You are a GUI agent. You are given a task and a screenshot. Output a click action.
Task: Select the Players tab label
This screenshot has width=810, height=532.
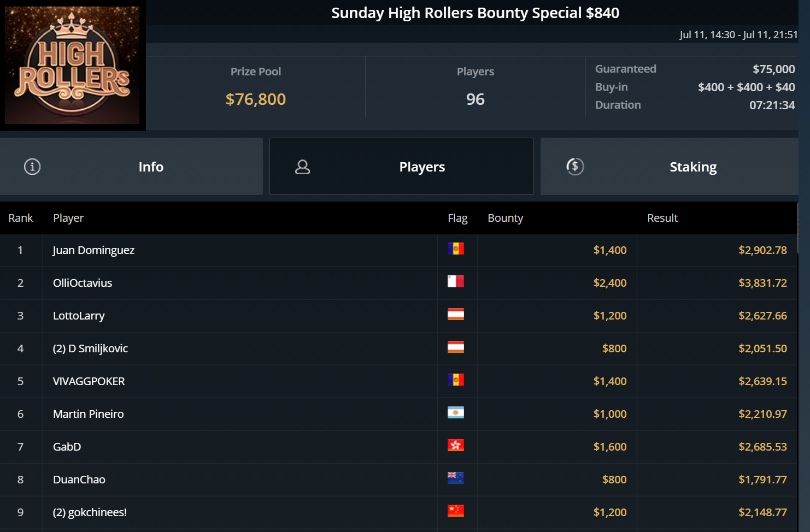[x=422, y=167]
